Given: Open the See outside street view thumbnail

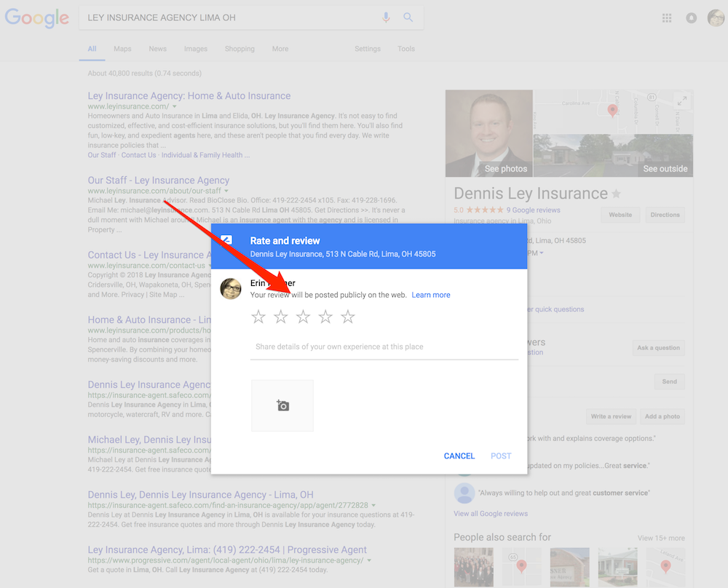Looking at the screenshot, I should tap(613, 156).
